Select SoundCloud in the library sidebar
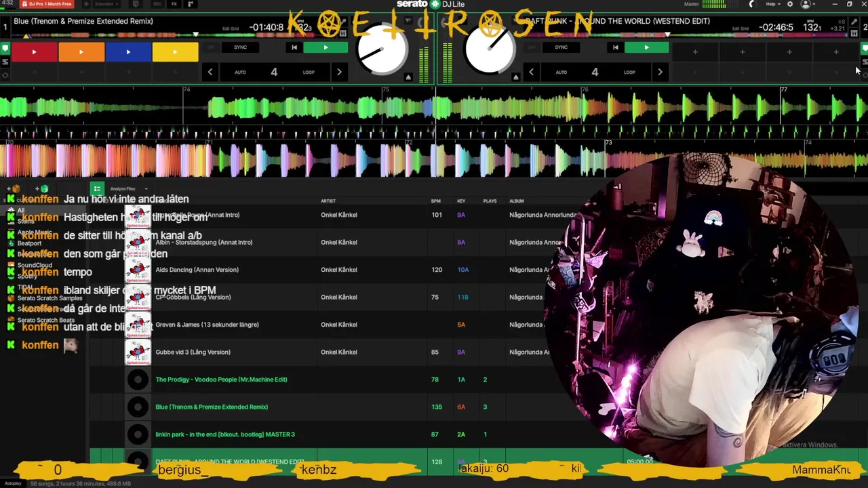This screenshot has height=488, width=868. [35, 265]
